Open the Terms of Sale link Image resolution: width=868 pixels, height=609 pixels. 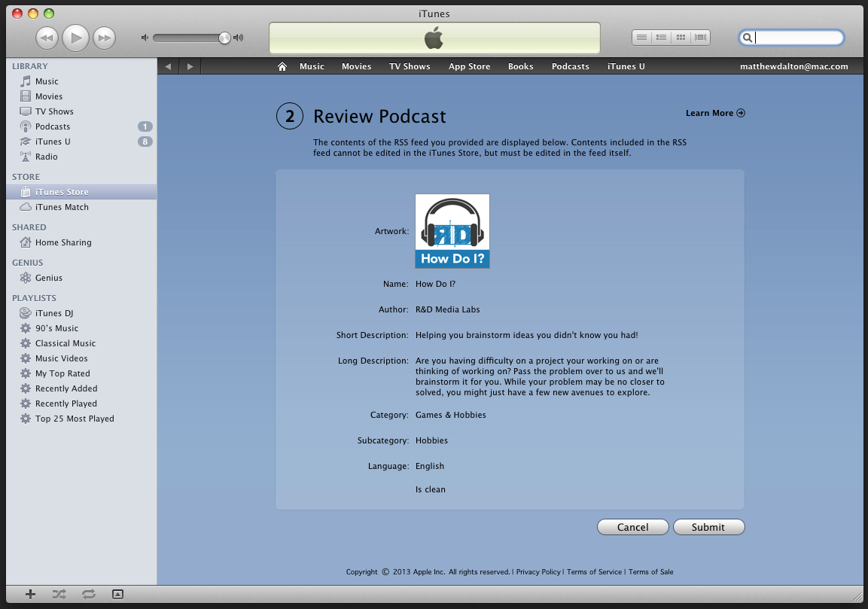pos(651,572)
